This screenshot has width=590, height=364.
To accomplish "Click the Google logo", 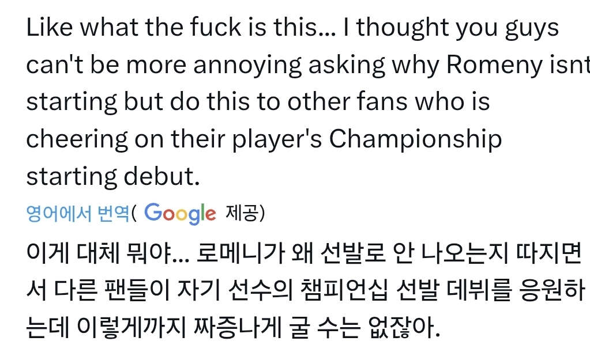I will (181, 214).
